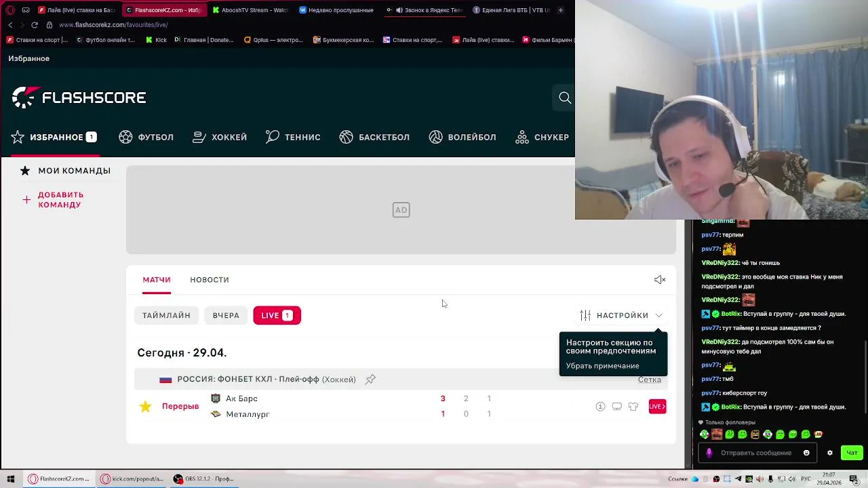Viewport: 868px width, 488px height.
Task: Open the Фильм Бармен bookmark
Action: pyautogui.click(x=547, y=40)
